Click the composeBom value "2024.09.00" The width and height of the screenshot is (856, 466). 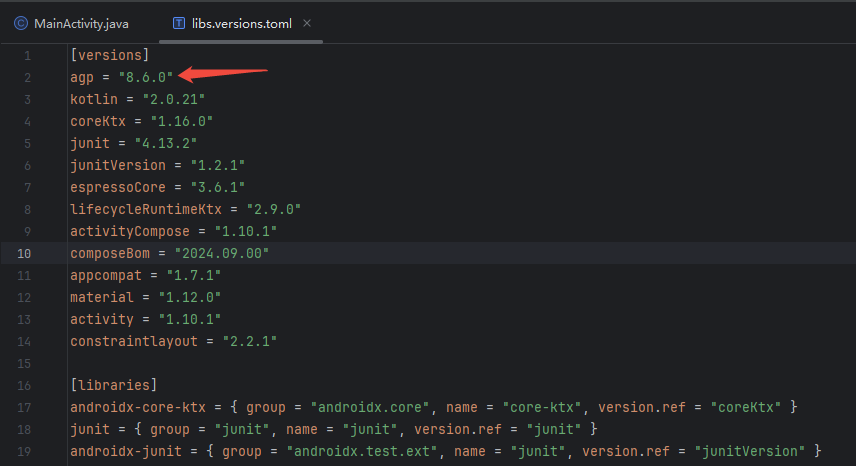pyautogui.click(x=222, y=253)
